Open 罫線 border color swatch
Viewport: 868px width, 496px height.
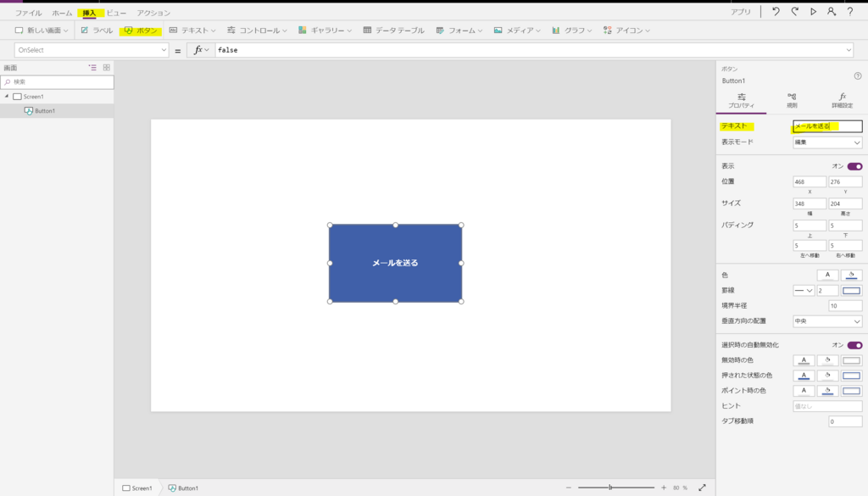(x=851, y=291)
